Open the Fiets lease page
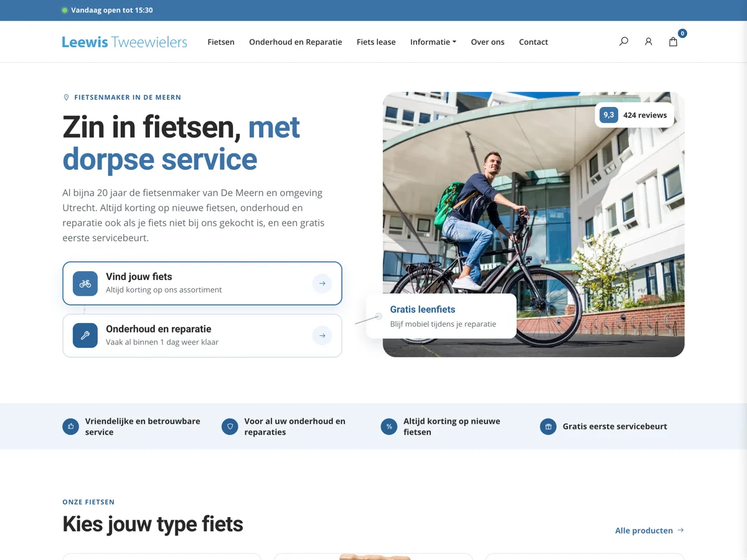 pos(376,42)
